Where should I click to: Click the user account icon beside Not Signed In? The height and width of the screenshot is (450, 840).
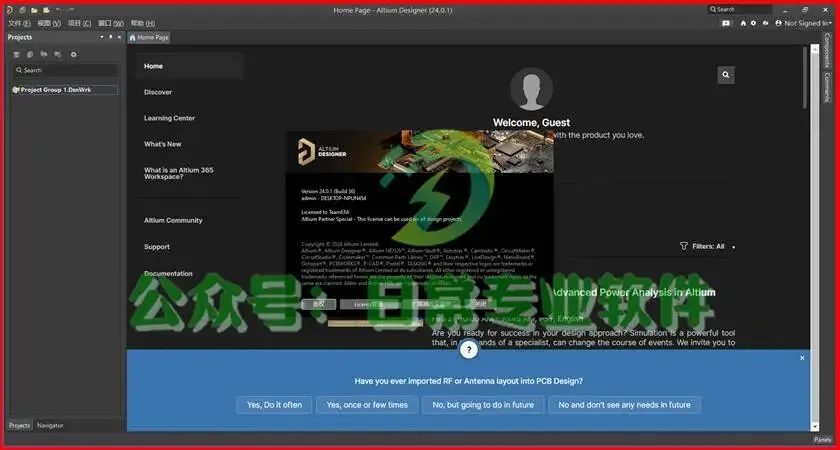[x=778, y=24]
